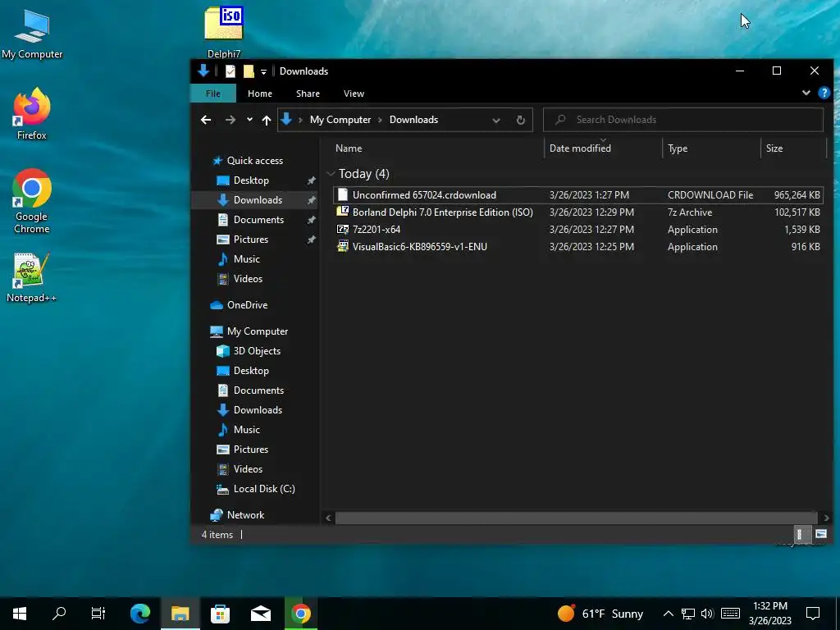Open the notifications action center
This screenshot has height=630, width=840.
(813, 614)
